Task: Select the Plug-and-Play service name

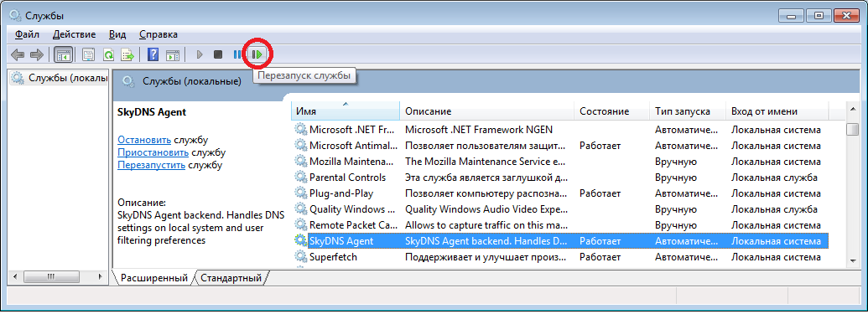Action: coord(341,193)
